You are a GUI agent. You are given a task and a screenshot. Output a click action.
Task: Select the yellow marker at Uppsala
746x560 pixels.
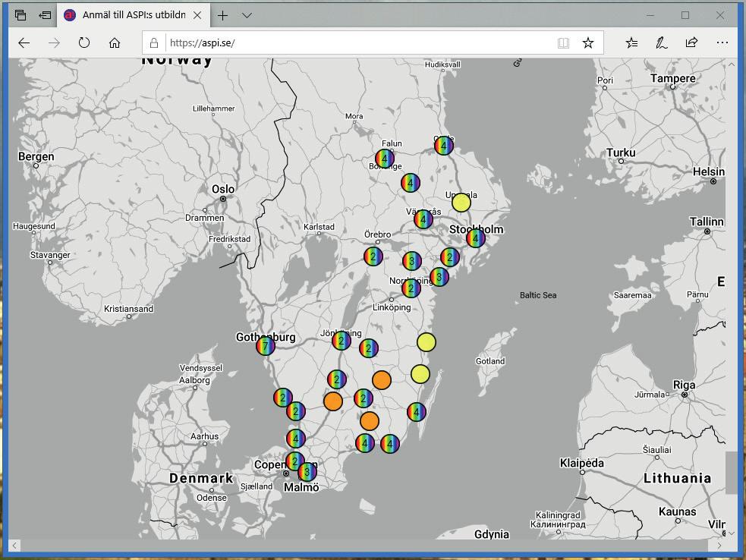(461, 203)
